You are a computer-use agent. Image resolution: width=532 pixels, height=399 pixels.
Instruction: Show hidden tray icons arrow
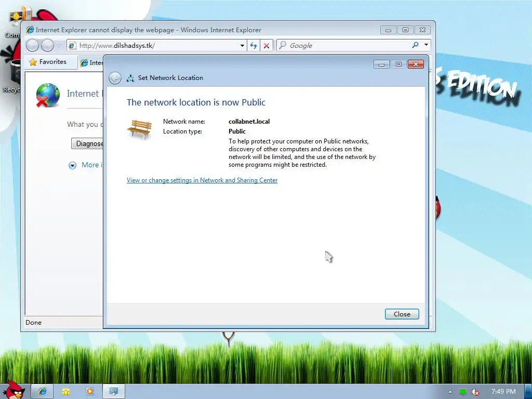pos(450,392)
